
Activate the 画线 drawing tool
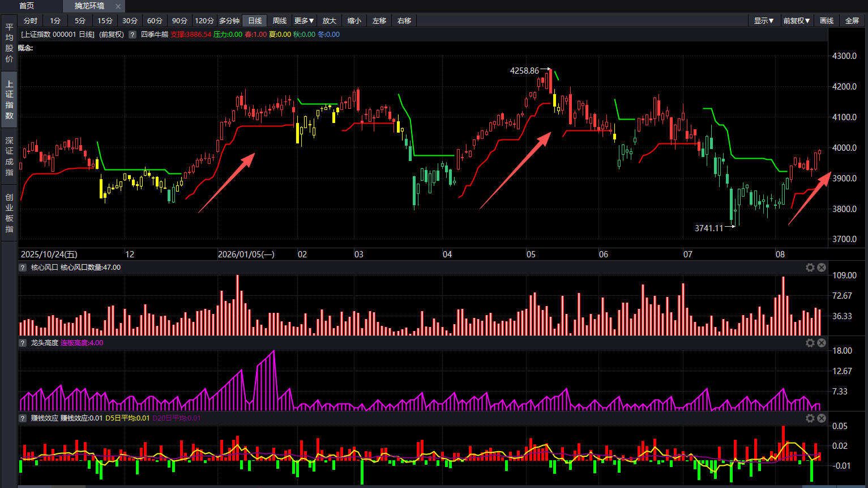[x=827, y=20]
